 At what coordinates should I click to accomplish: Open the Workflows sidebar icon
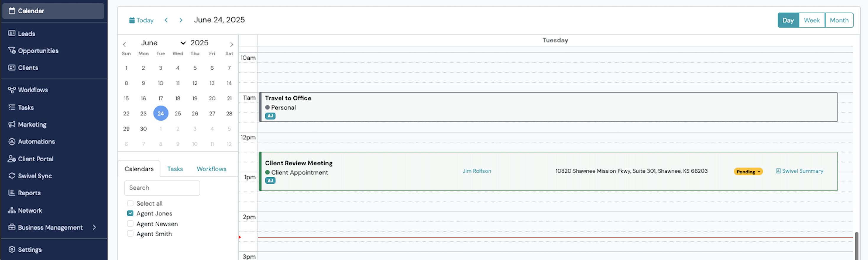coord(12,90)
